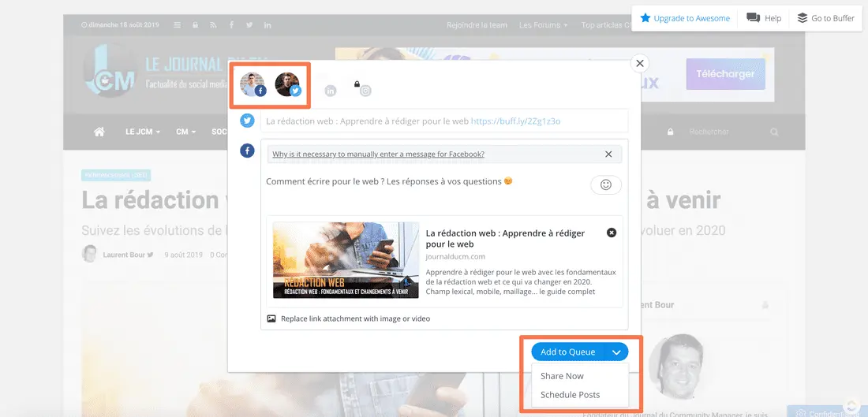Click the LinkedIn icon in site top bar
The width and height of the screenshot is (868, 417).
[268, 25]
